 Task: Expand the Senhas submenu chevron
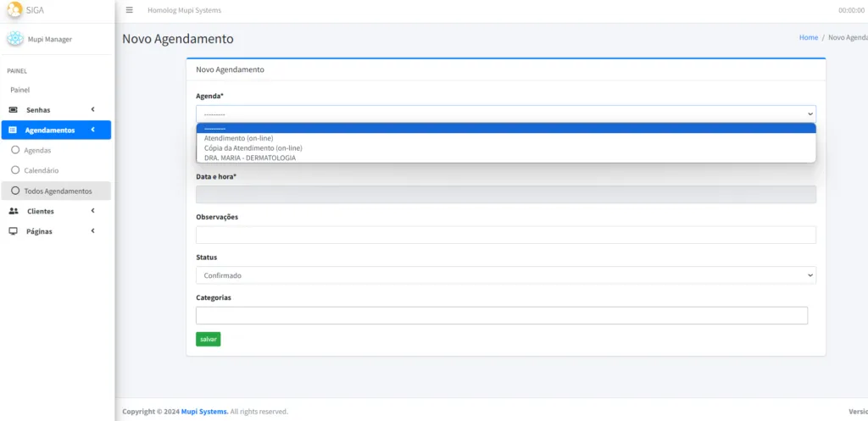point(92,109)
